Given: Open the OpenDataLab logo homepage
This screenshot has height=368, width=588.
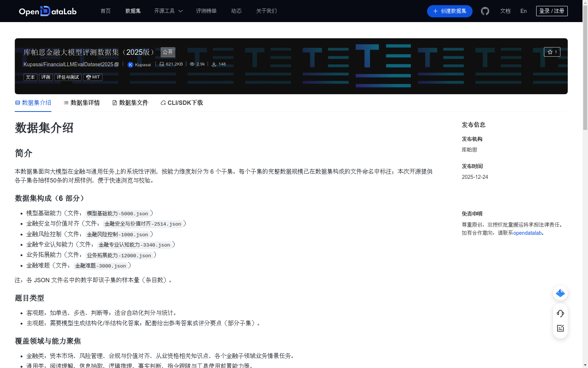Looking at the screenshot, I should (x=48, y=11).
